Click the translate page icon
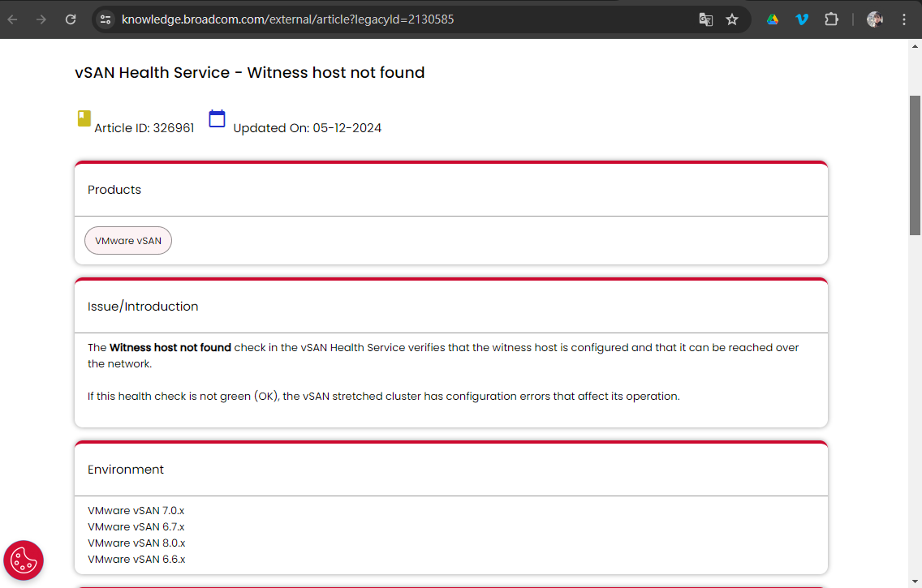The image size is (922, 588). point(705,19)
